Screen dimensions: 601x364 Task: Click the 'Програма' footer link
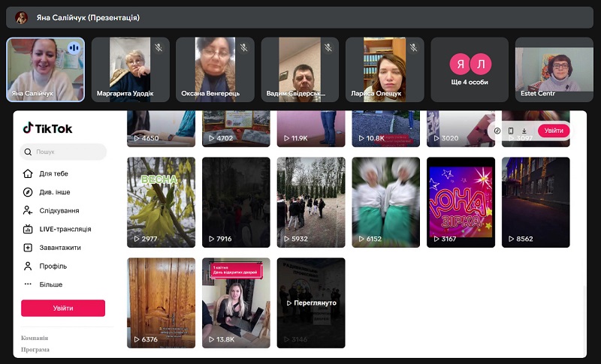pos(35,350)
